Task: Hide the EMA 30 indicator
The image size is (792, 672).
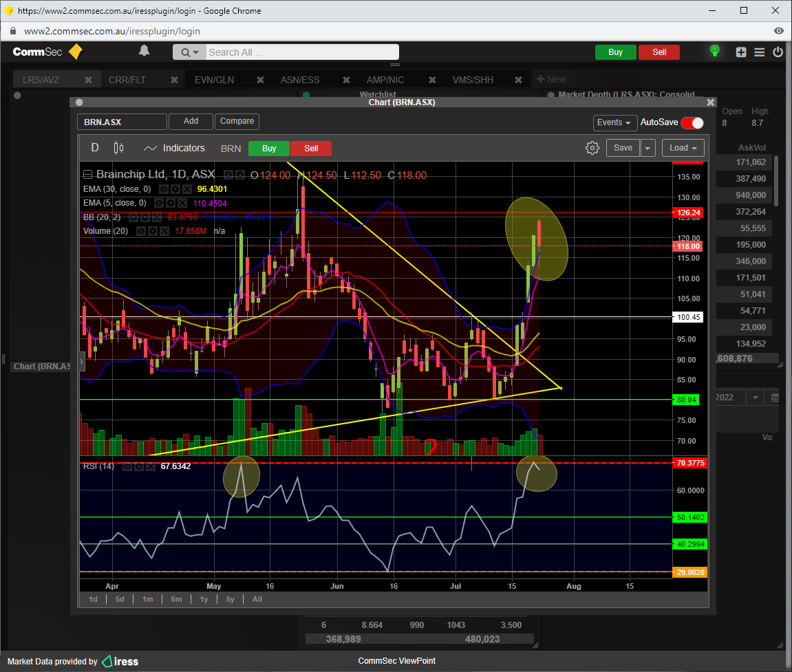Action: click(164, 189)
